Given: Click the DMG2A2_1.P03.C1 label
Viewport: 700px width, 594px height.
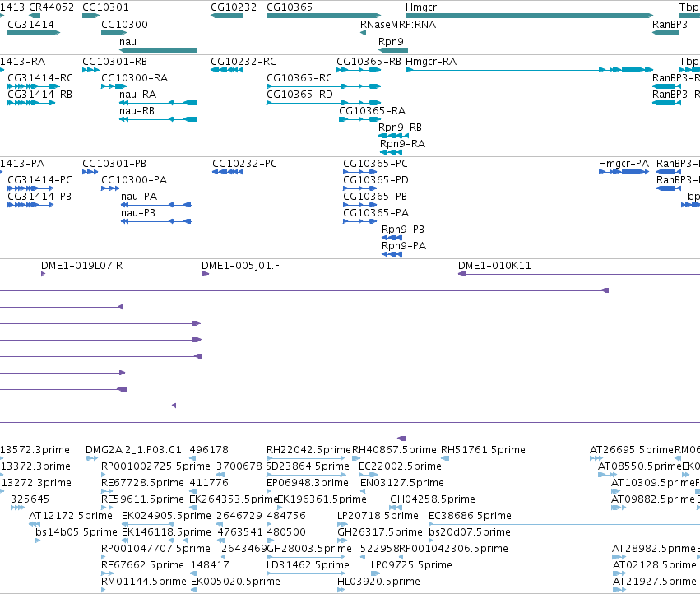Looking at the screenshot, I should point(133,450).
